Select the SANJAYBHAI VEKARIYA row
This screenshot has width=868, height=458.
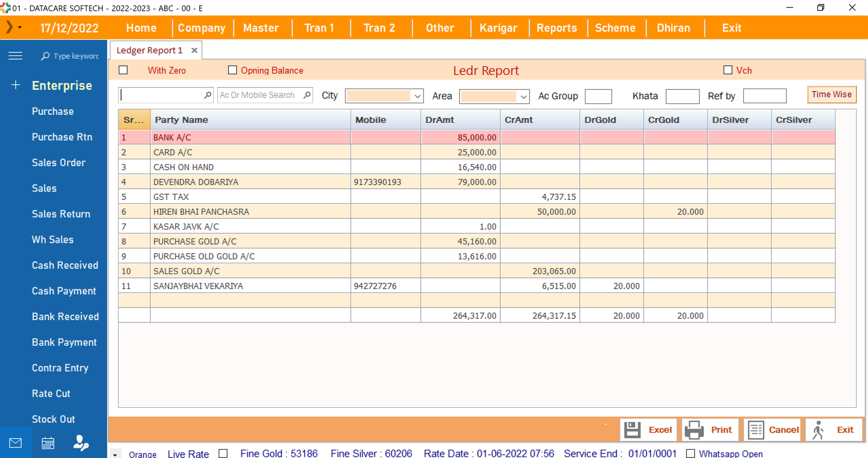[x=477, y=286]
